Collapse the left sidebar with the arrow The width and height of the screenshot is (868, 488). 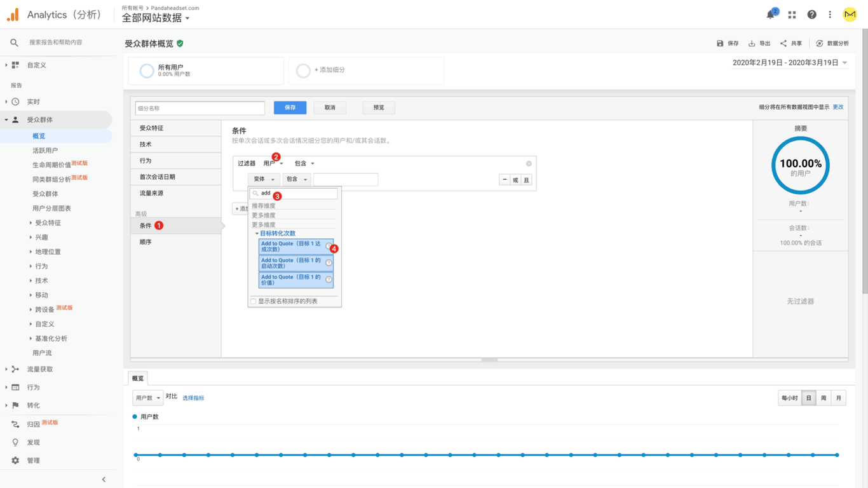tap(104, 479)
